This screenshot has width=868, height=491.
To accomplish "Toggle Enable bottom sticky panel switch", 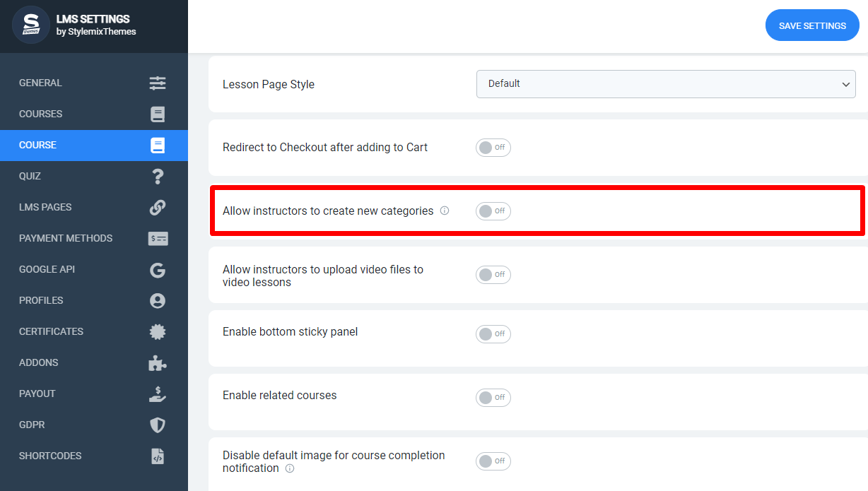I will (493, 334).
